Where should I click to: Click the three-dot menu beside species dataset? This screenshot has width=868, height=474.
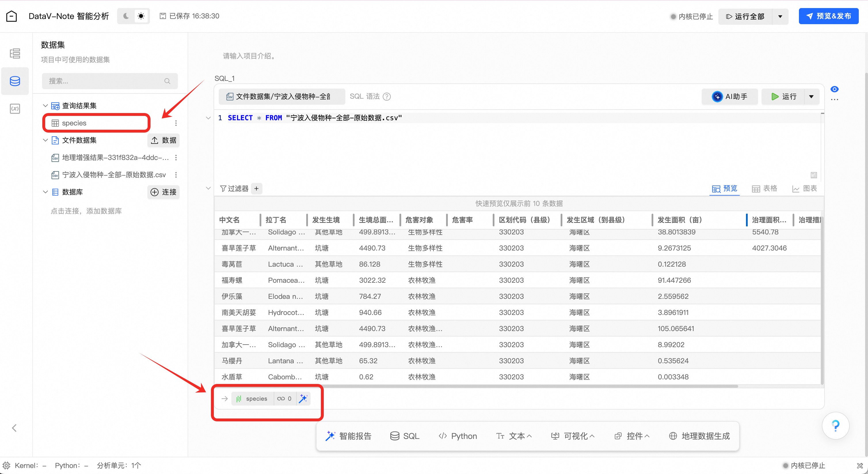coord(176,123)
